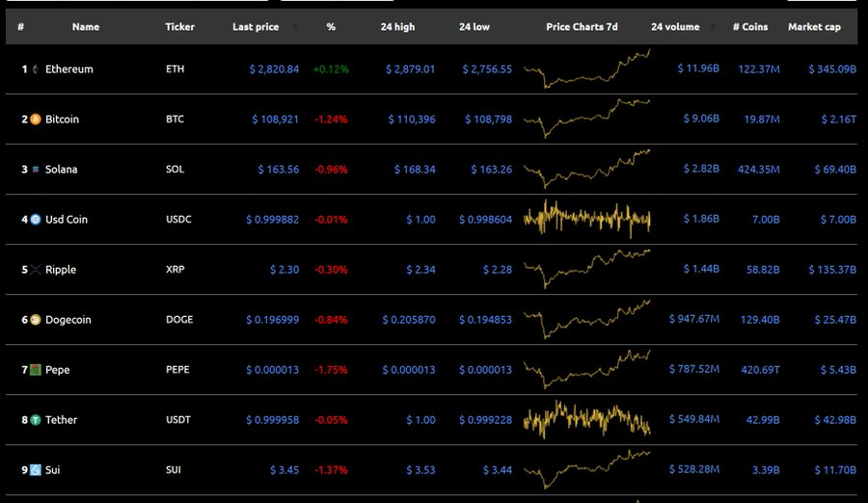Open Solana 7-day price chart
The height and width of the screenshot is (503, 868).
click(586, 169)
